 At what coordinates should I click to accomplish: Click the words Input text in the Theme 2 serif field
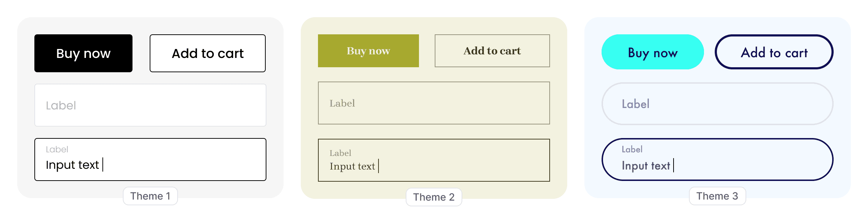[352, 166]
